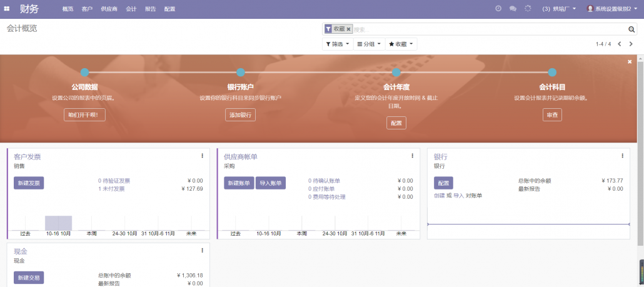
Task: Open the 1 未付发票 link
Action: click(111, 189)
